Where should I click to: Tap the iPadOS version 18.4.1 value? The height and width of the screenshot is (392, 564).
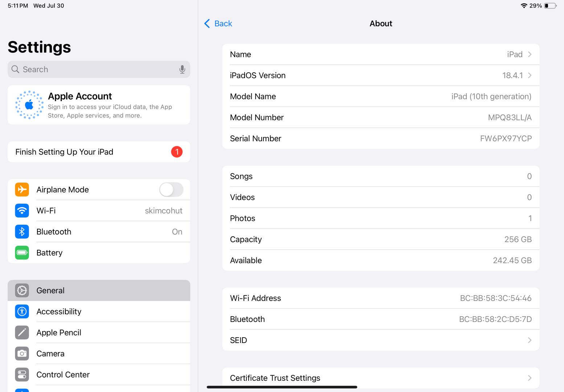click(512, 75)
